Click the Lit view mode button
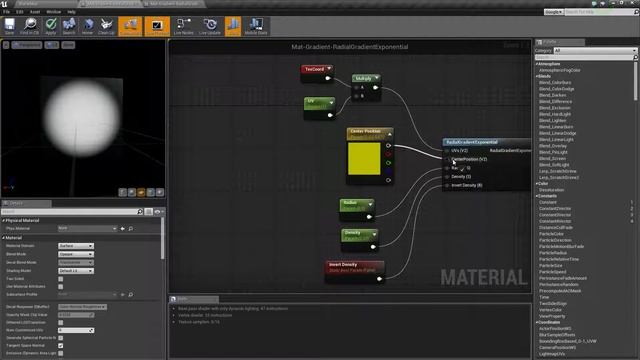 tap(51, 45)
